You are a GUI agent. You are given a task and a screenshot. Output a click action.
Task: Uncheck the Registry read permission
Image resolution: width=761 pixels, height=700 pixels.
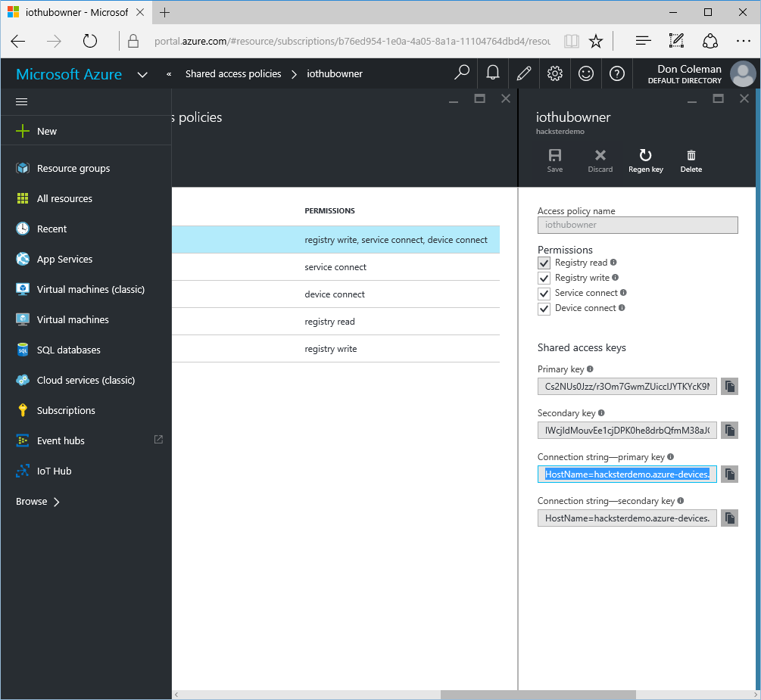pyautogui.click(x=543, y=263)
